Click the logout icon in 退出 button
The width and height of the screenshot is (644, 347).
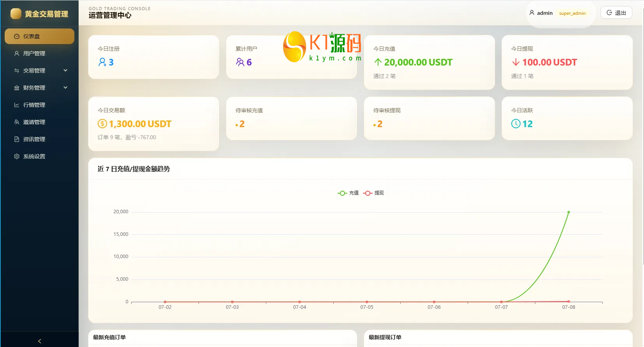(x=609, y=13)
